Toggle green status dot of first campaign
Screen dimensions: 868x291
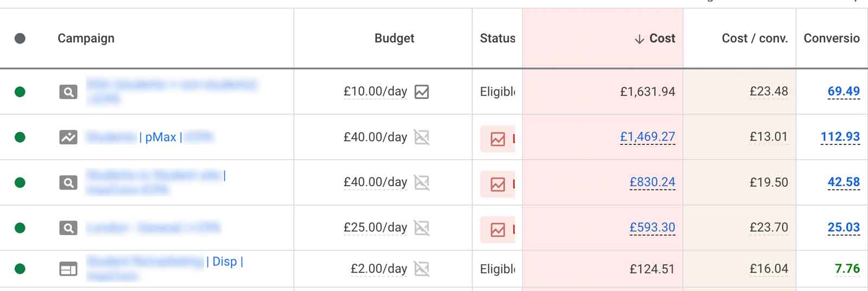(20, 92)
